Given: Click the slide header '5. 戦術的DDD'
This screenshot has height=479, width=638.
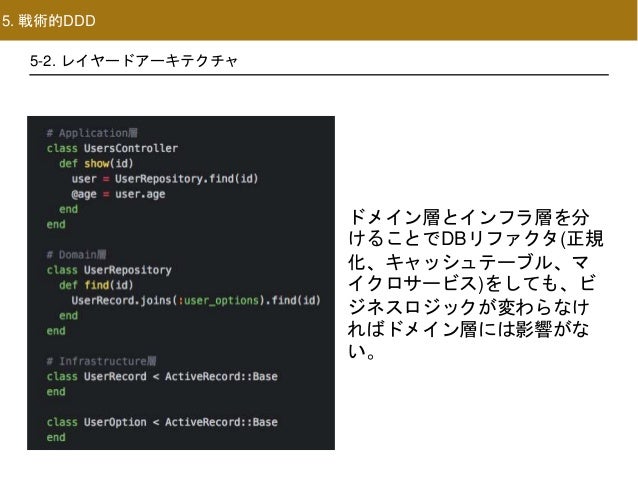Looking at the screenshot, I should [x=48, y=20].
